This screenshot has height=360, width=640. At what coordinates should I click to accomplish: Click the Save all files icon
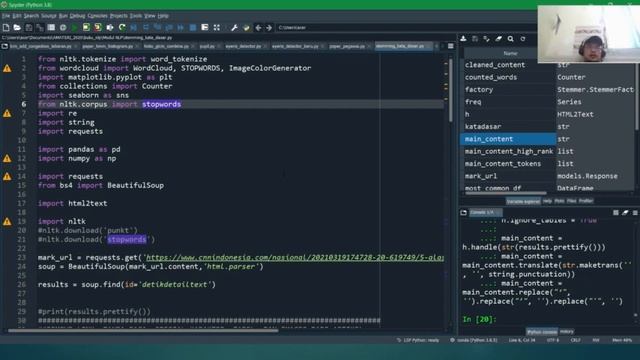point(40,27)
